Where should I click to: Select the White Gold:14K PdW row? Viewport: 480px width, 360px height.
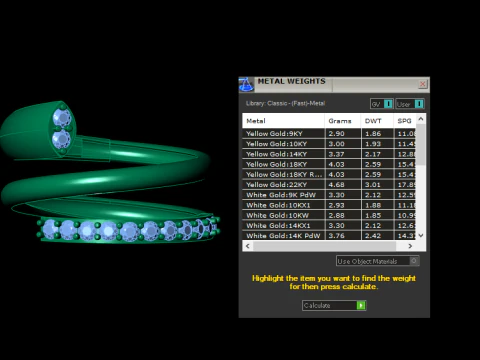329,235
